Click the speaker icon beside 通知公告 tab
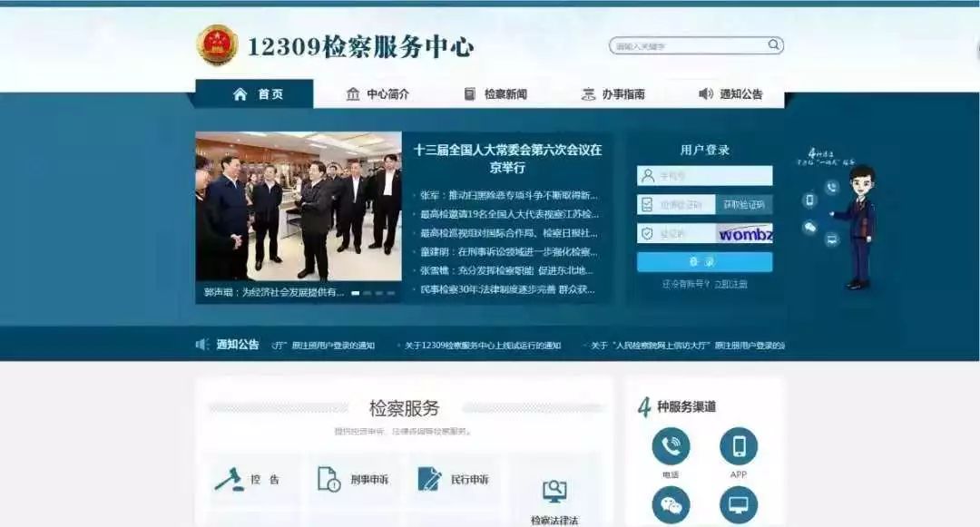Screen dimensions: 980x527 point(706,93)
